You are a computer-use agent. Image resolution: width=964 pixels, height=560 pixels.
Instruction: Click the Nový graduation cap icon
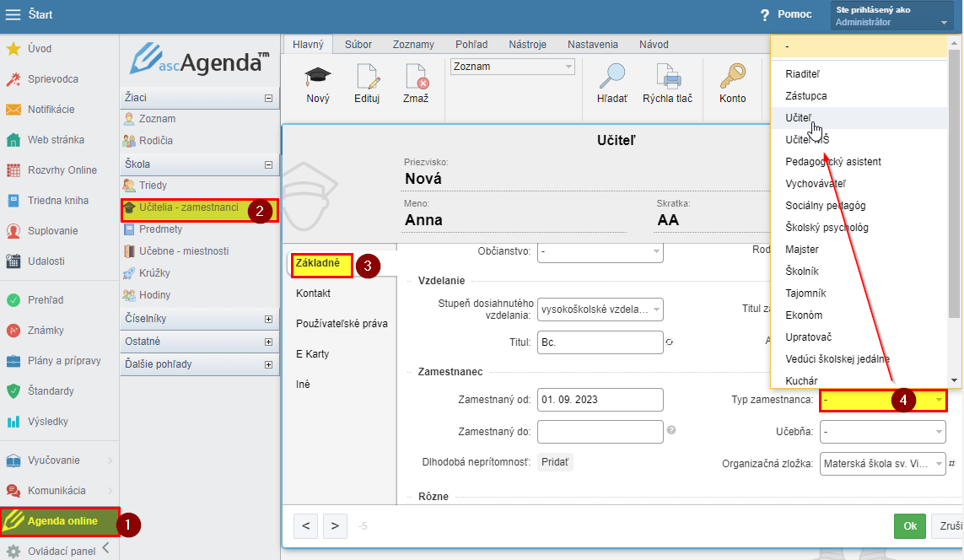click(318, 78)
